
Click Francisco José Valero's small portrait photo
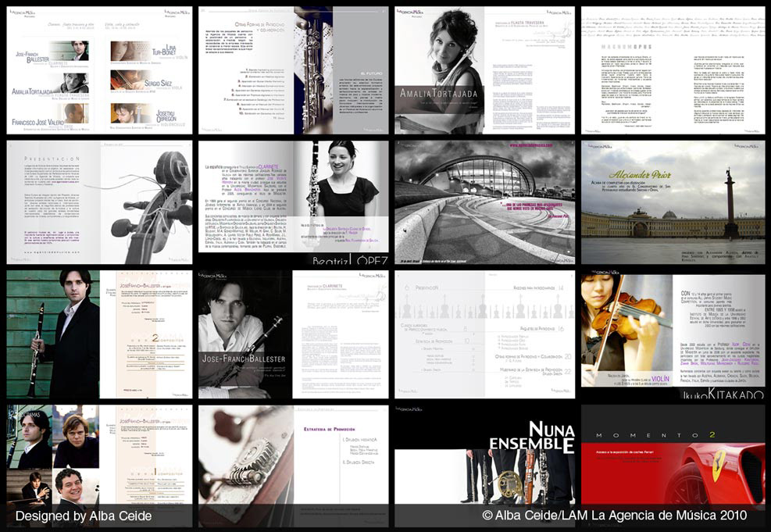click(x=76, y=113)
